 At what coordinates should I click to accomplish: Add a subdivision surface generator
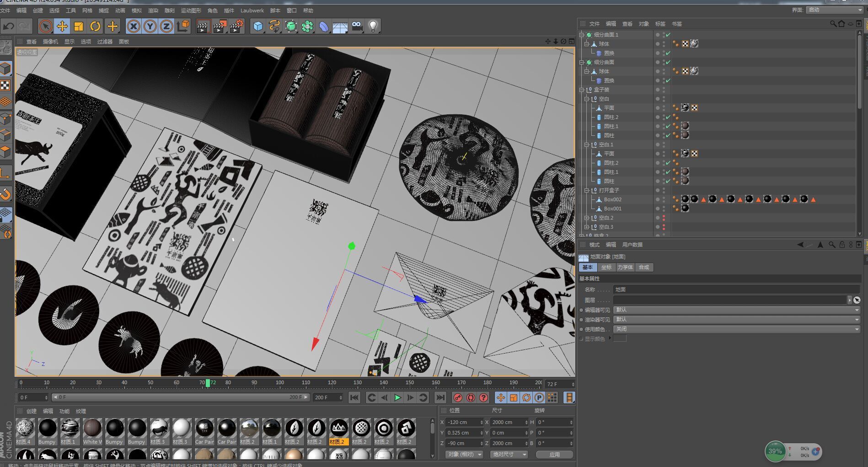click(x=291, y=26)
